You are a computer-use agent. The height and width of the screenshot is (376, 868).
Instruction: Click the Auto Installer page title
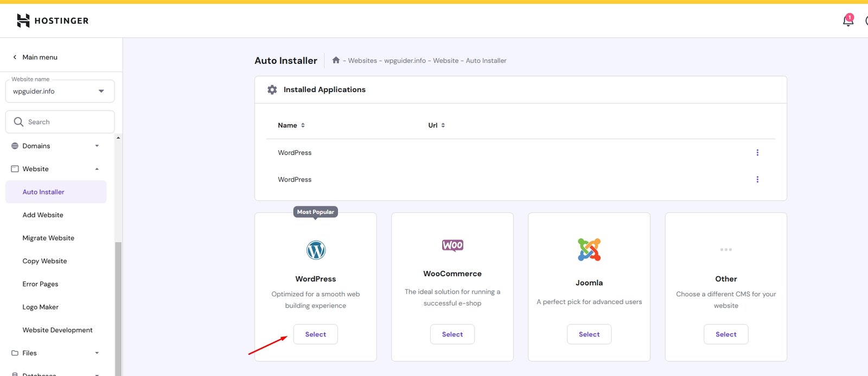coord(286,61)
